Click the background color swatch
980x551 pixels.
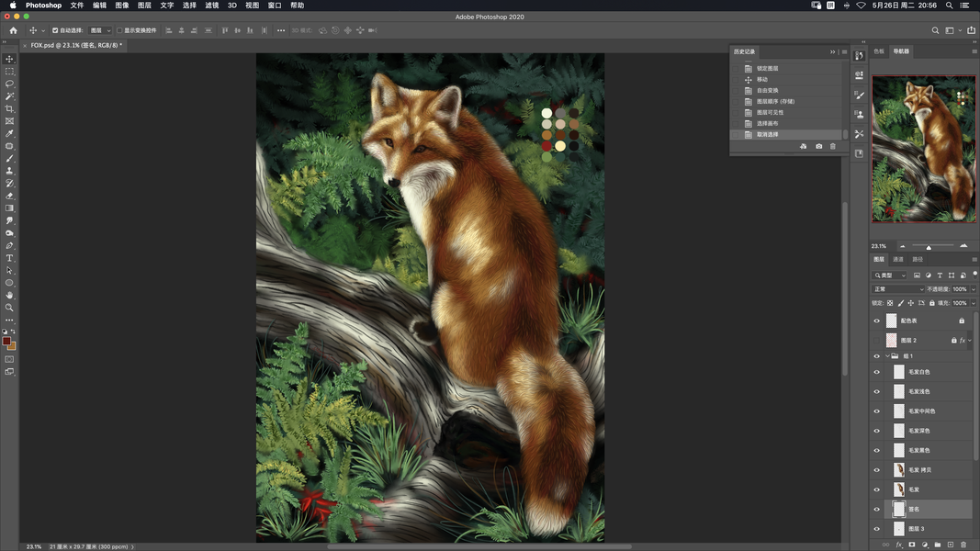click(13, 346)
